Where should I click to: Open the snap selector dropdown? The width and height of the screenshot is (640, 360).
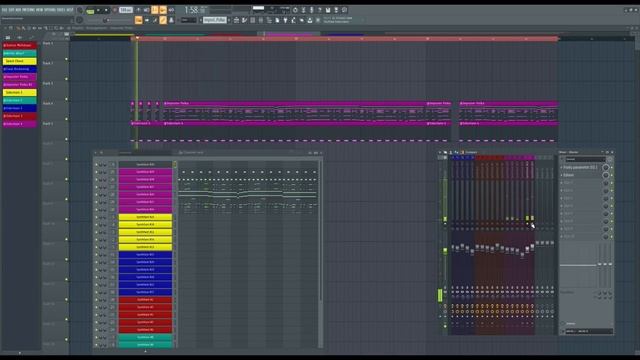coord(189,20)
